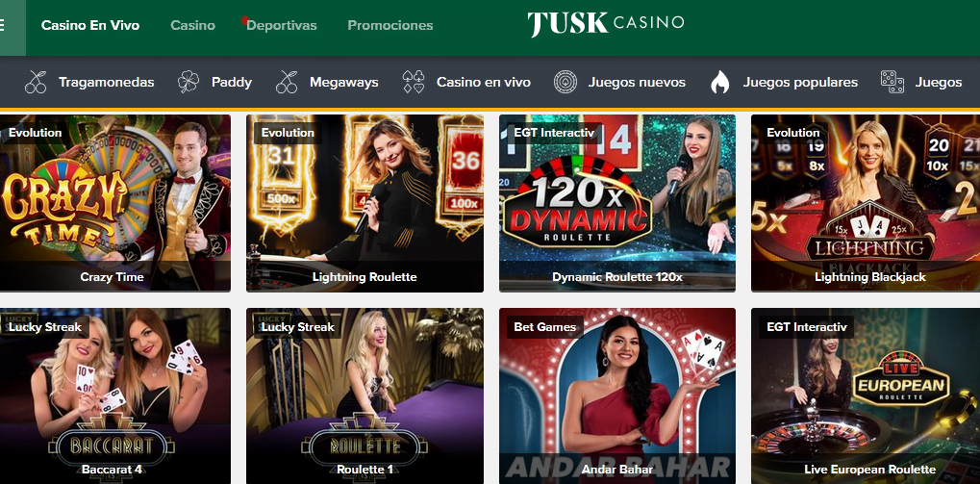Open the hamburger menu icon
This screenshot has height=484, width=980.
[3, 26]
